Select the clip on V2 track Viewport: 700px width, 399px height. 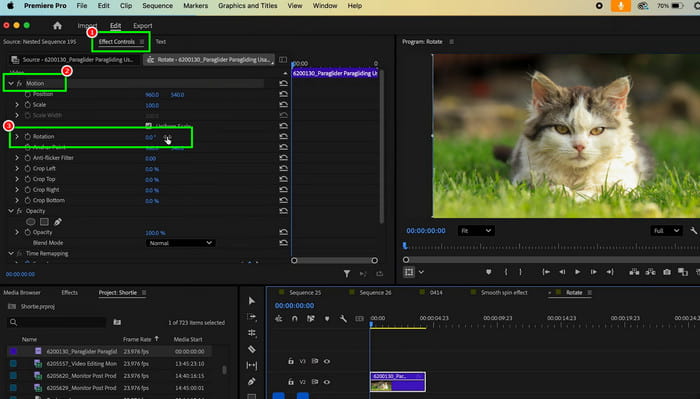tap(397, 382)
